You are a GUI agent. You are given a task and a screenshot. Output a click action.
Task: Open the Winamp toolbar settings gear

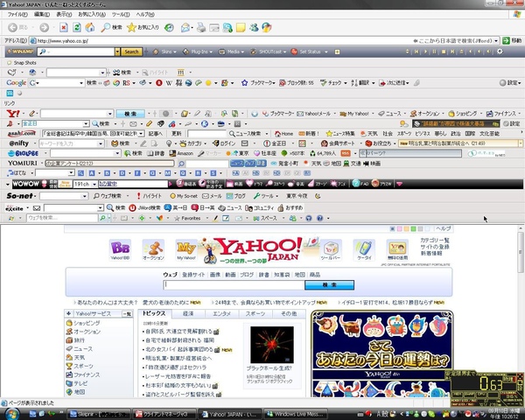pyautogui.click(x=500, y=52)
